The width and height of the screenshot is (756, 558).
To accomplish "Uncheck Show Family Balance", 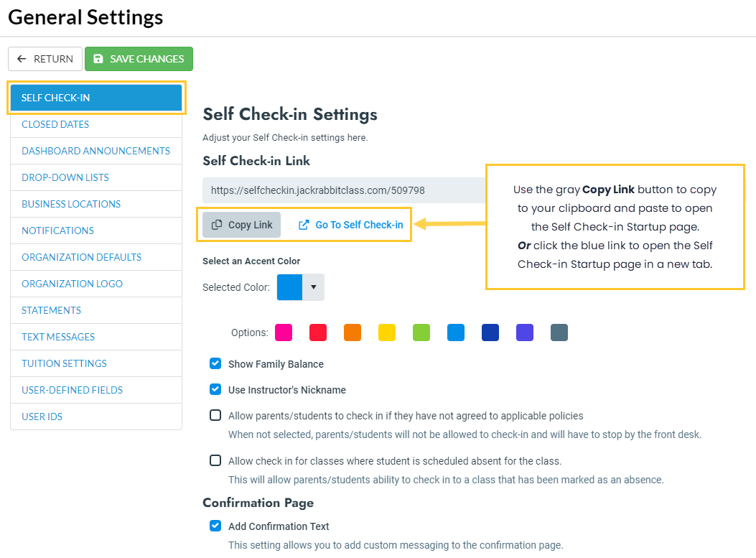I will [x=215, y=364].
